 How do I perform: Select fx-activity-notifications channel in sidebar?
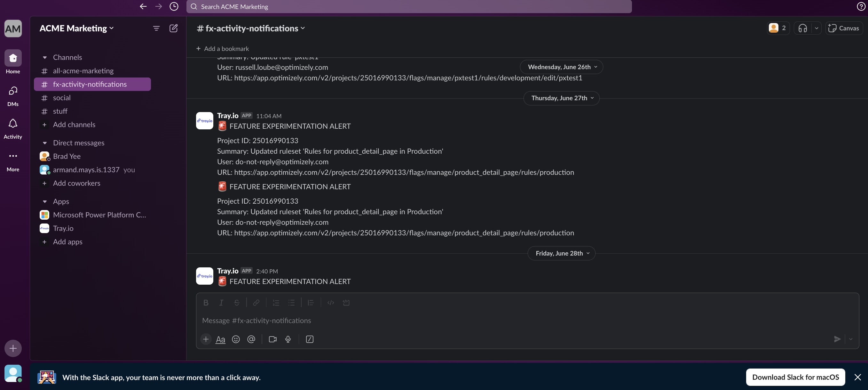(x=92, y=84)
